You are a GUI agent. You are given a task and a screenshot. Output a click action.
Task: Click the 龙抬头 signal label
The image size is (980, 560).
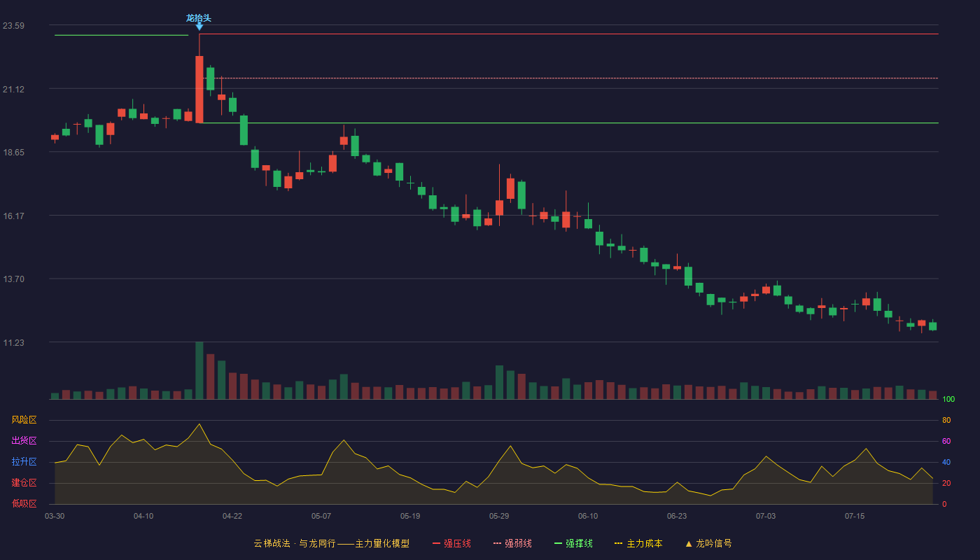(199, 17)
